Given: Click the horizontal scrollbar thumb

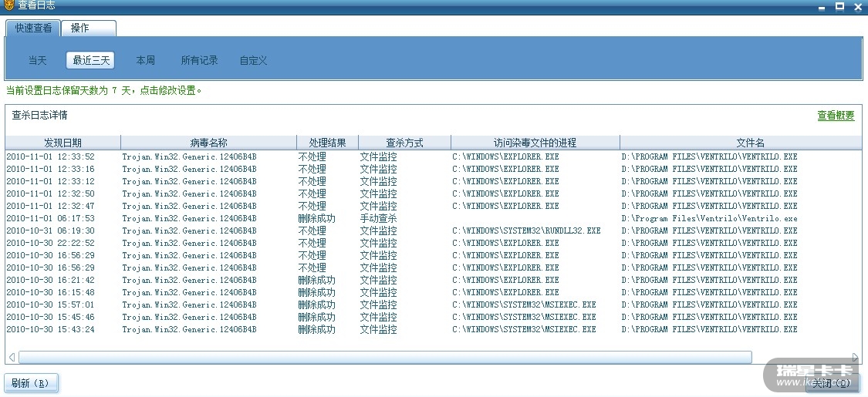Looking at the screenshot, I should click(385, 357).
